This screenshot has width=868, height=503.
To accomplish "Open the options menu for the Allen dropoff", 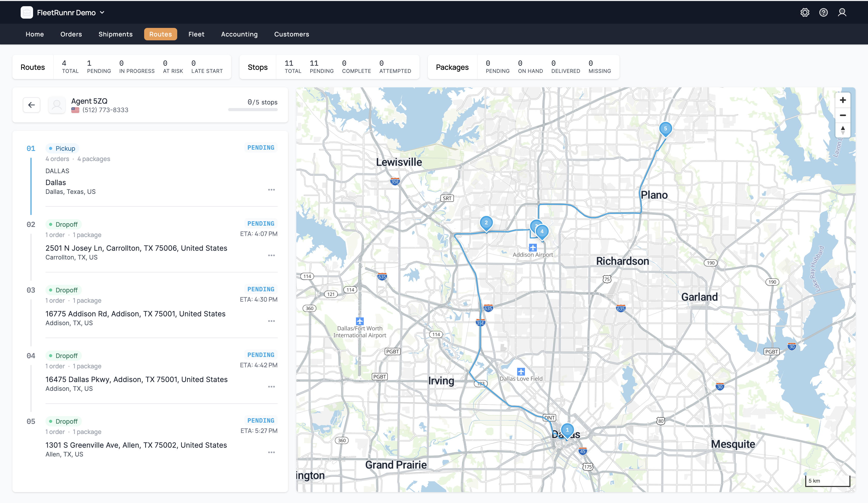I will pos(272,452).
